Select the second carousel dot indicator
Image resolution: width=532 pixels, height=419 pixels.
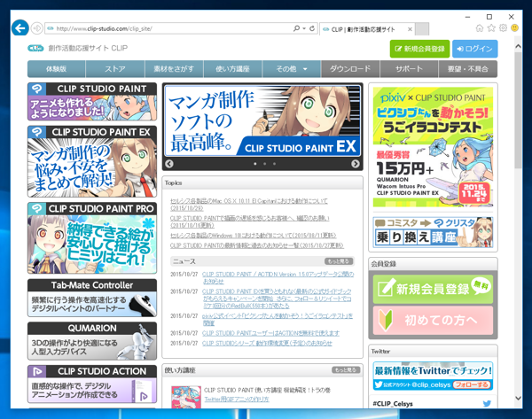(264, 164)
